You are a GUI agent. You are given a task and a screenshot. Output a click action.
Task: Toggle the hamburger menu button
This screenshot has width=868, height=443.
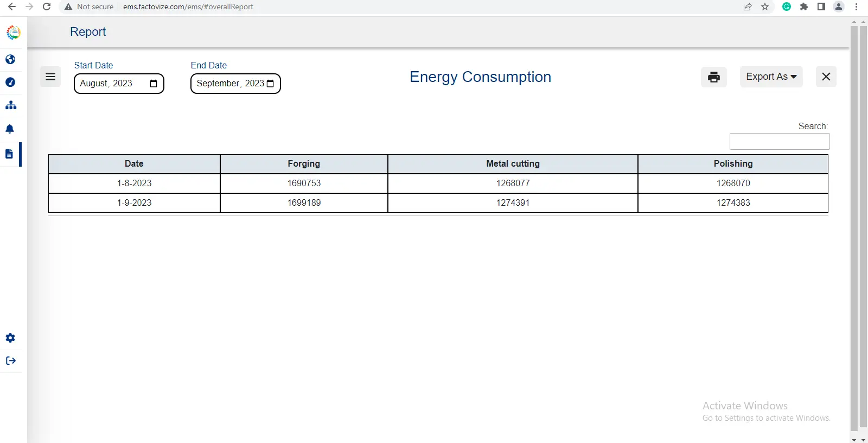click(x=50, y=77)
